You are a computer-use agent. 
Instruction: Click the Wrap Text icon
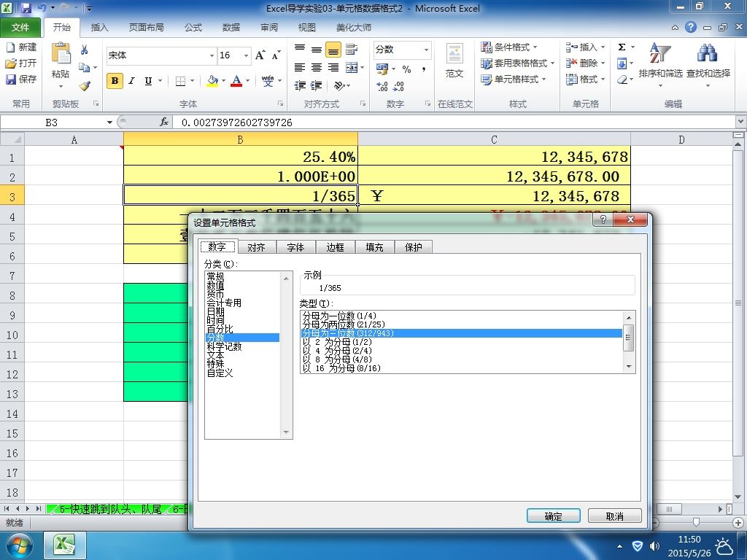352,49
